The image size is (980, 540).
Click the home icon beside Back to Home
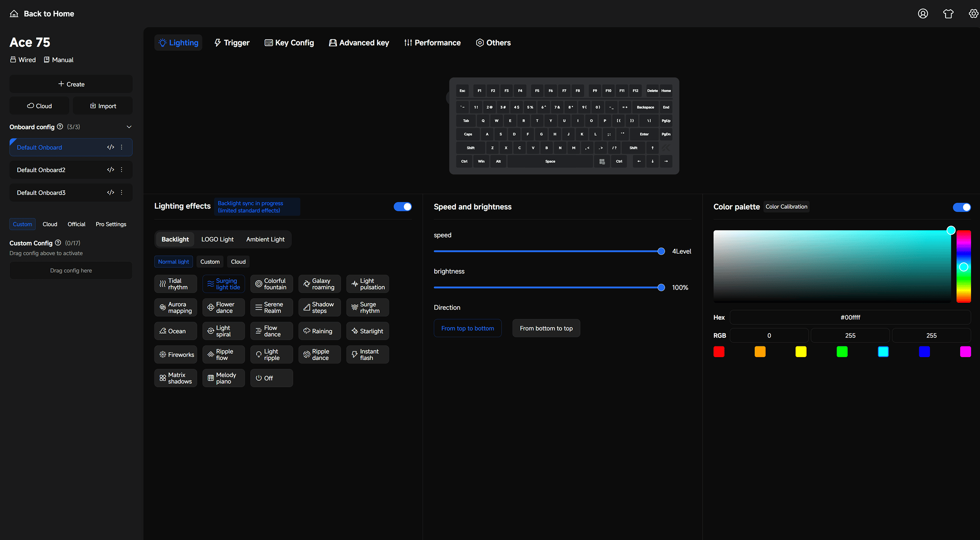tap(14, 13)
